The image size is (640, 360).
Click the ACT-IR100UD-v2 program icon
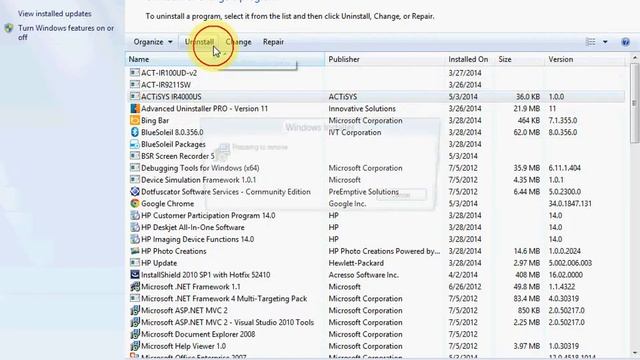tap(135, 73)
